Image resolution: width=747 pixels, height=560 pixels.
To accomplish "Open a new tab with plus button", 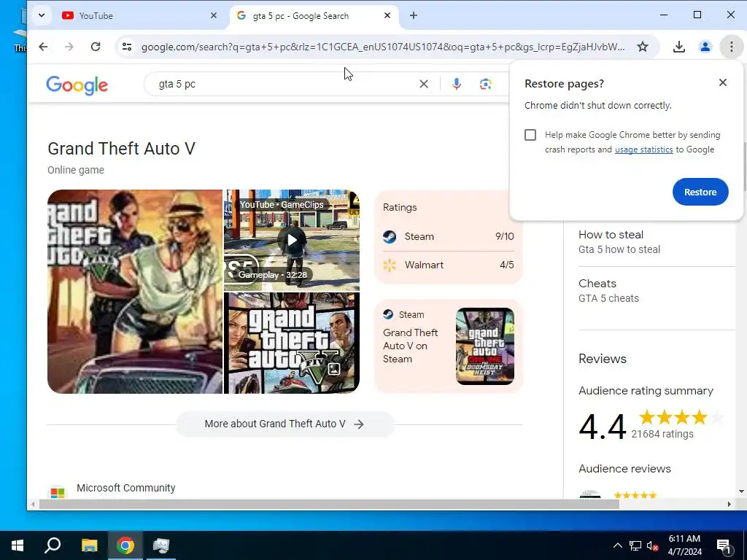I will click(414, 16).
